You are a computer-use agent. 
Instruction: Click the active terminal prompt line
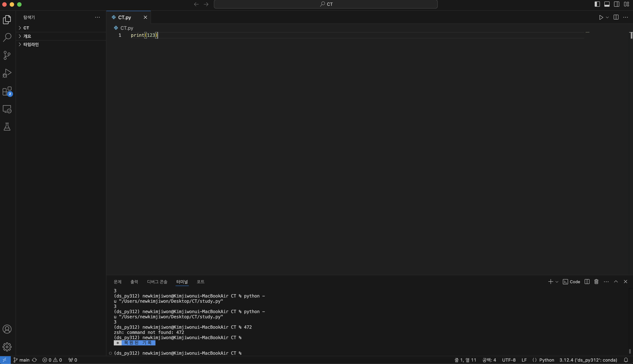click(178, 353)
